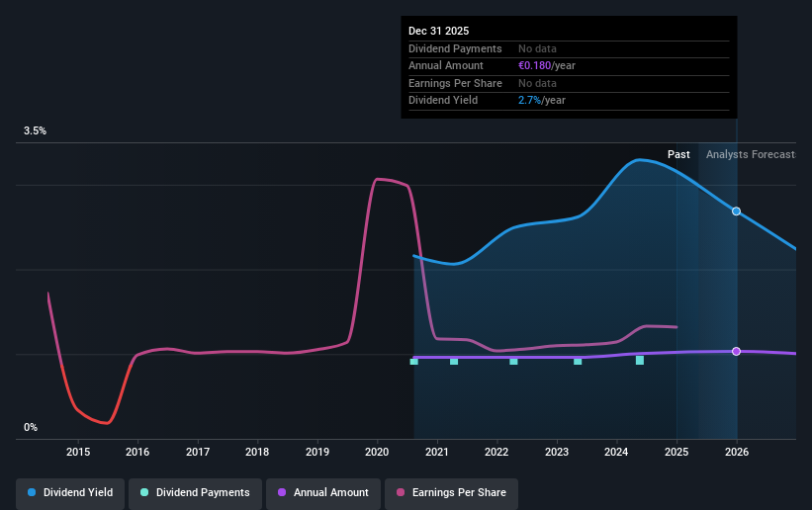Toggle the Dividend Payments legend button
The height and width of the screenshot is (510, 812).
tap(195, 492)
